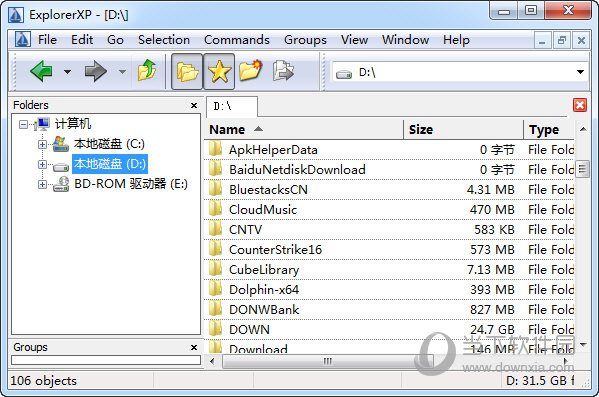The width and height of the screenshot is (599, 397).
Task: Select the CNTV folder
Action: 246,230
